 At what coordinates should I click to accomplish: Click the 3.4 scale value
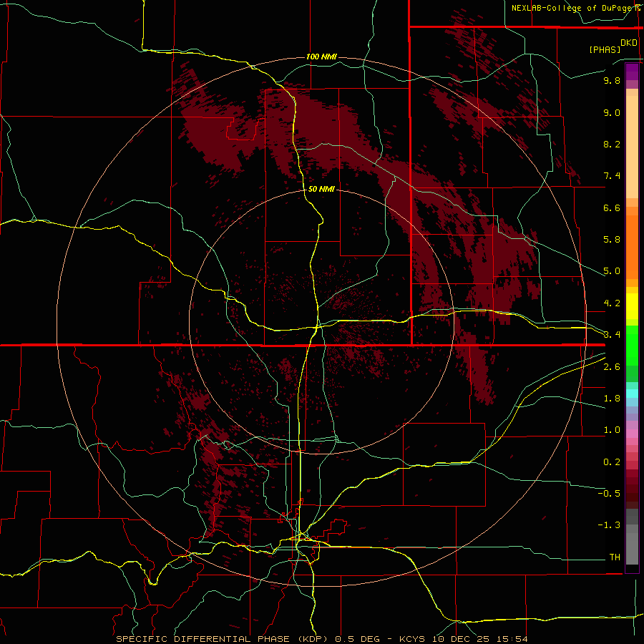point(612,335)
